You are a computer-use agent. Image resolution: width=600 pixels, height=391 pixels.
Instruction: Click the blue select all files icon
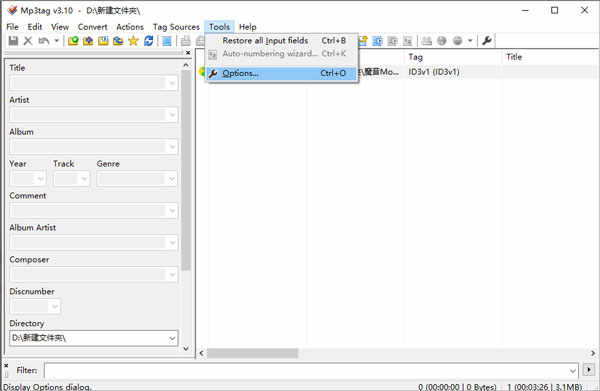[167, 41]
